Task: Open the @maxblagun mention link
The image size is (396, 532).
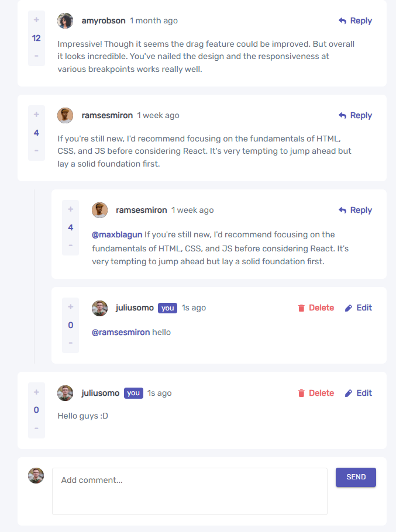Action: (117, 234)
